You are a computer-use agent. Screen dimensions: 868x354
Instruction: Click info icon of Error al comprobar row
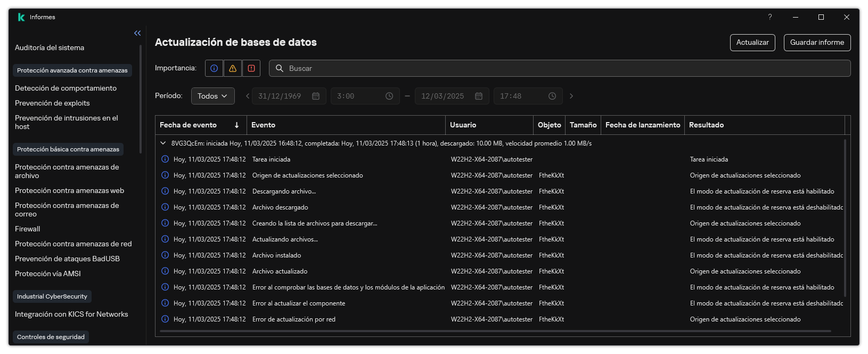165,287
